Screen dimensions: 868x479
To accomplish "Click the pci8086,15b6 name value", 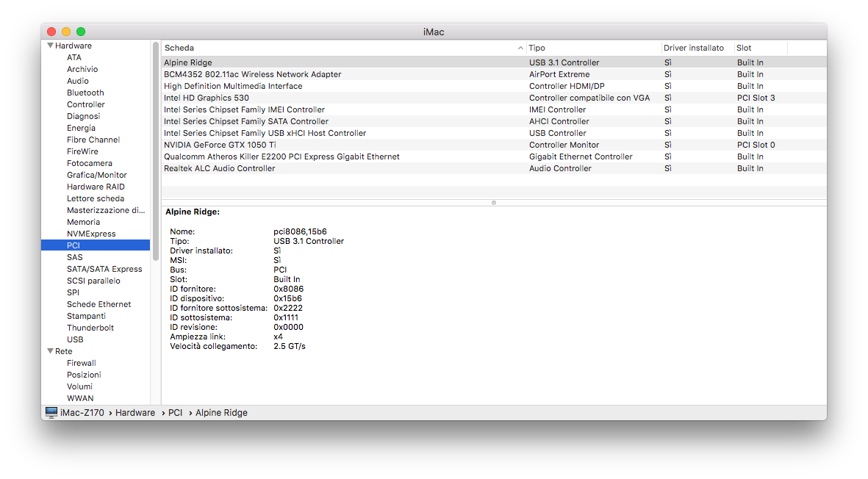I will (300, 231).
